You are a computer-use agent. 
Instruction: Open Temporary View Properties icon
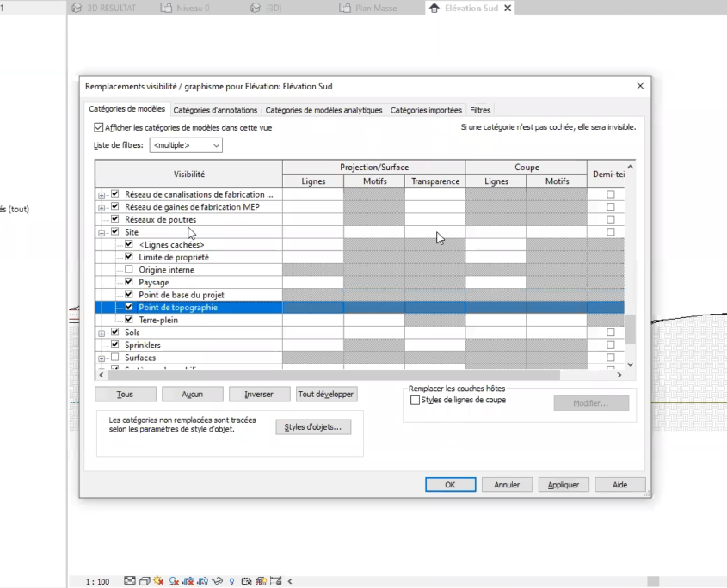[246, 581]
